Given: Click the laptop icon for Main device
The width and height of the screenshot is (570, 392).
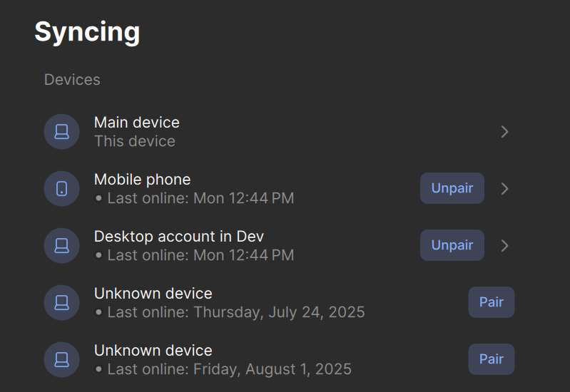Looking at the screenshot, I should [x=62, y=132].
